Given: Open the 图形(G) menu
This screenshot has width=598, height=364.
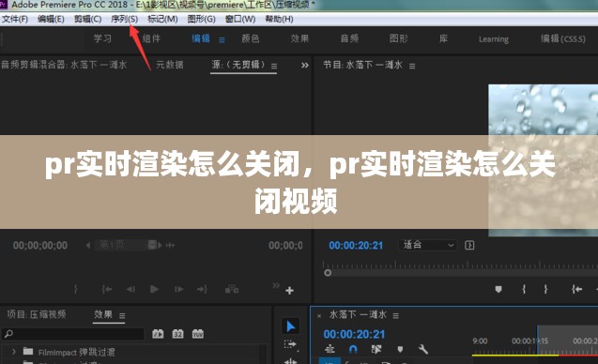Looking at the screenshot, I should 201,19.
